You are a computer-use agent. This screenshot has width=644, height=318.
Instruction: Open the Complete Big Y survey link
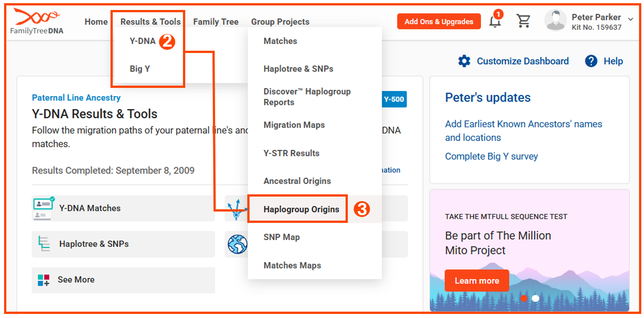[491, 156]
